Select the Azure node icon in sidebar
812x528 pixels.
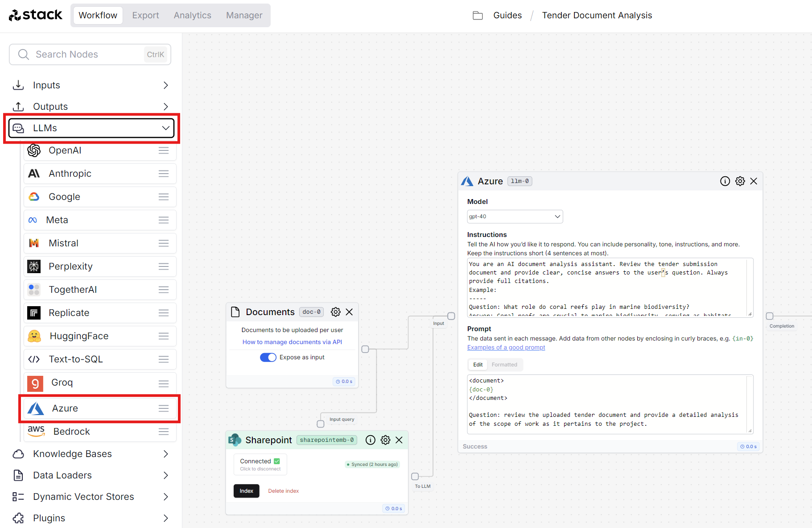(x=36, y=408)
